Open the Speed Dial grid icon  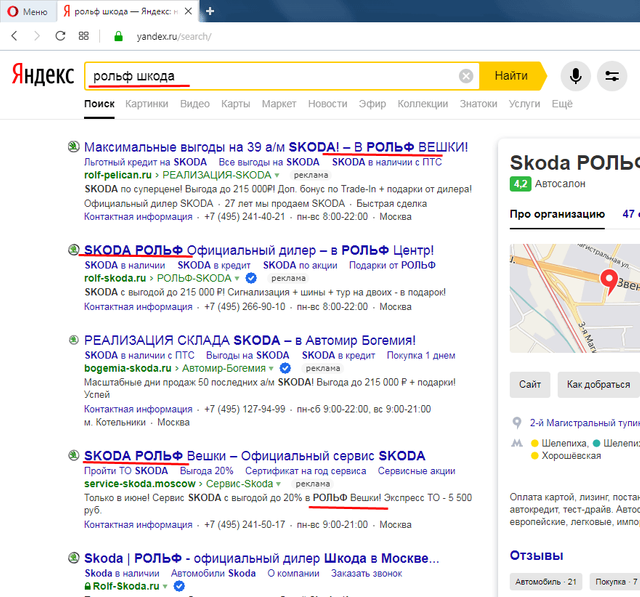(x=84, y=36)
